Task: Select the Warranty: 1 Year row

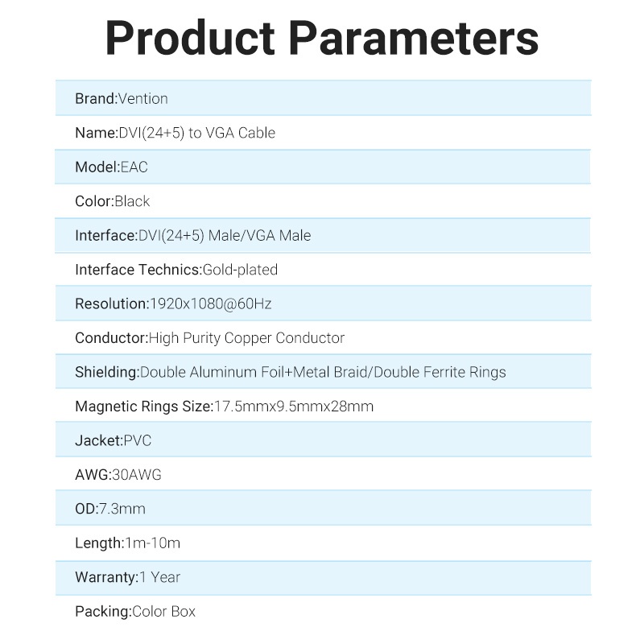Action: click(322, 577)
